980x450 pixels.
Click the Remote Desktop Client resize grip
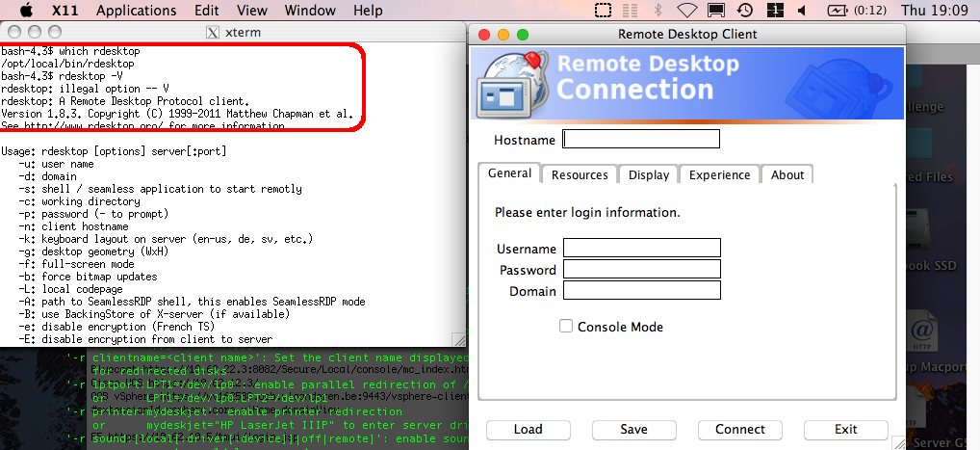pos(899,442)
